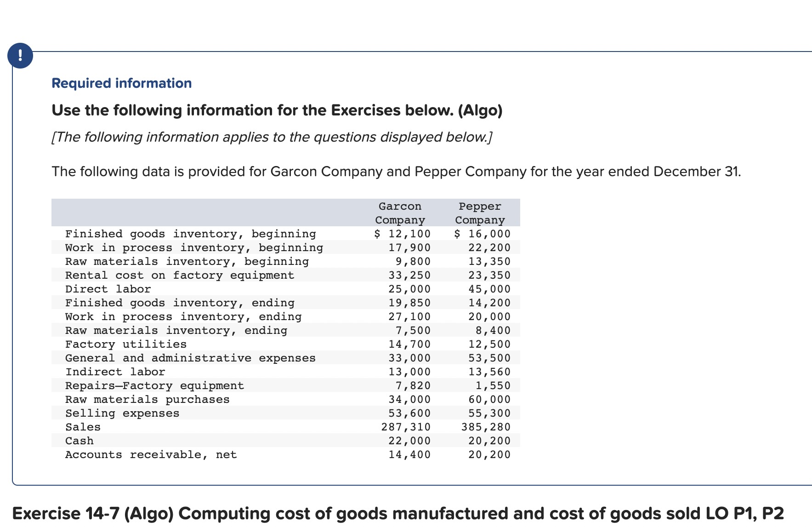Select the Cash row in the table
Image resolution: width=812 pixels, height=528 pixels.
click(79, 441)
